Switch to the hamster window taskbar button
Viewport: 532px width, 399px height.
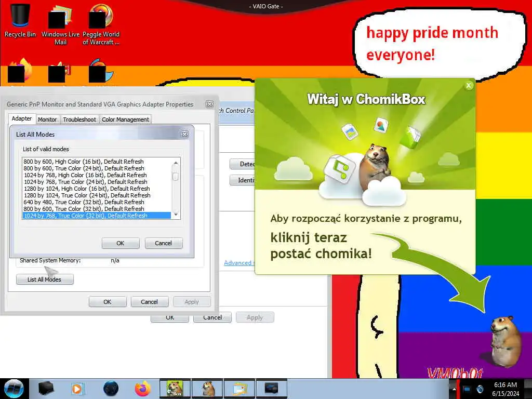pos(207,389)
